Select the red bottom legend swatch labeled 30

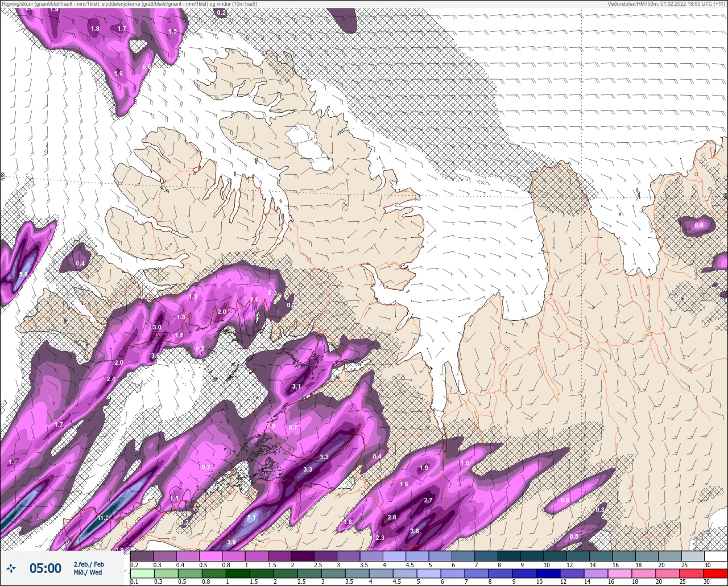point(715,573)
